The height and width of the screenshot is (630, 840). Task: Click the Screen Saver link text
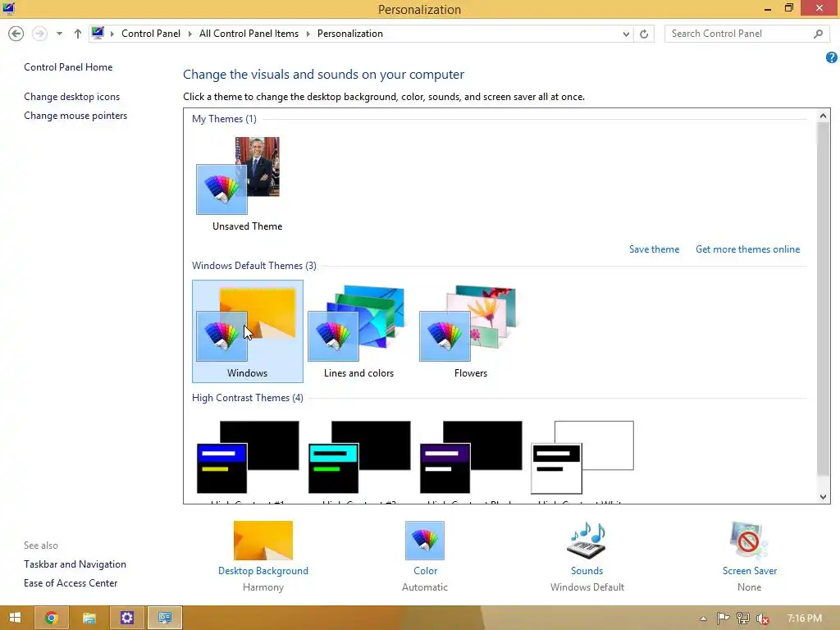(x=750, y=571)
